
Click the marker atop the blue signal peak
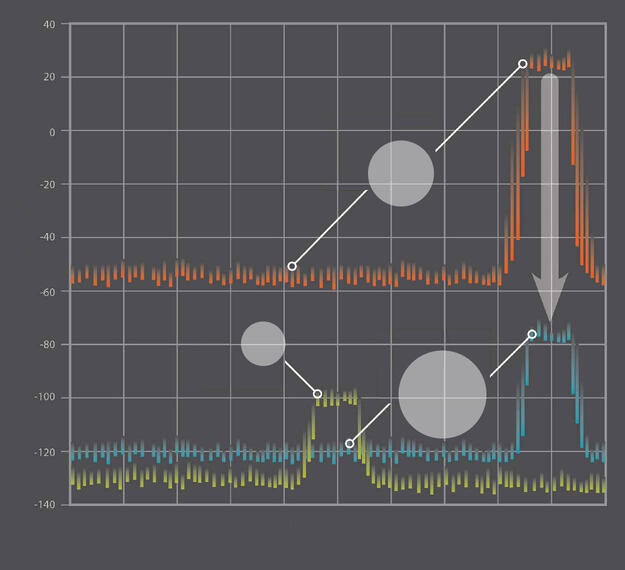(x=532, y=334)
